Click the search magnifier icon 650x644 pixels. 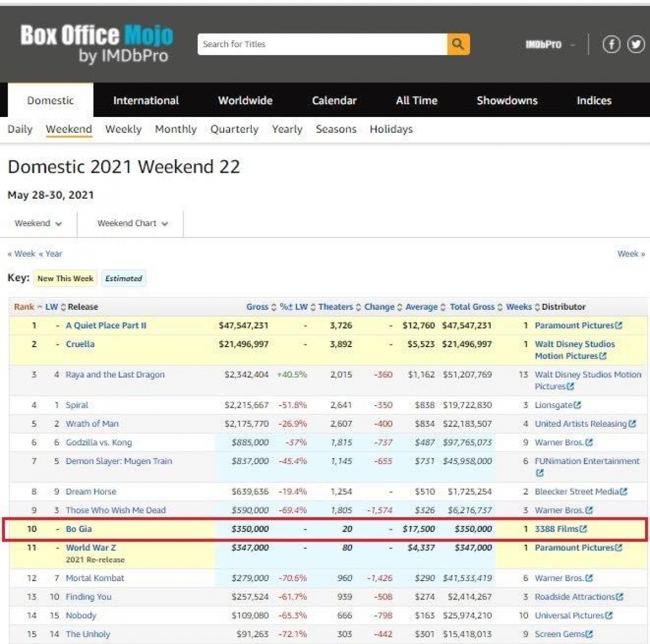coord(458,44)
